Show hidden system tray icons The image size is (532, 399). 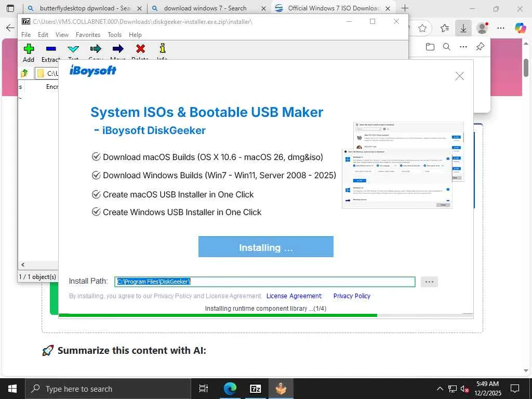[x=440, y=389]
